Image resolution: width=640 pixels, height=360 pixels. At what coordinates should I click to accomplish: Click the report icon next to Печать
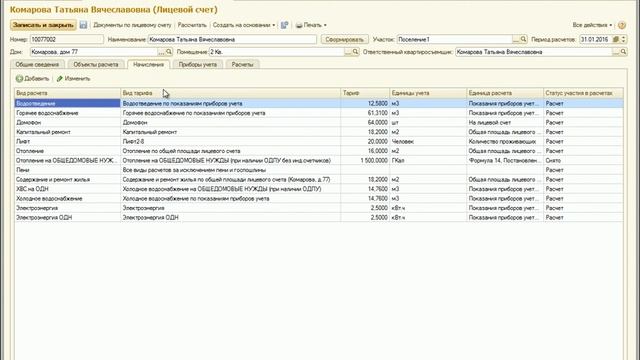[284, 25]
